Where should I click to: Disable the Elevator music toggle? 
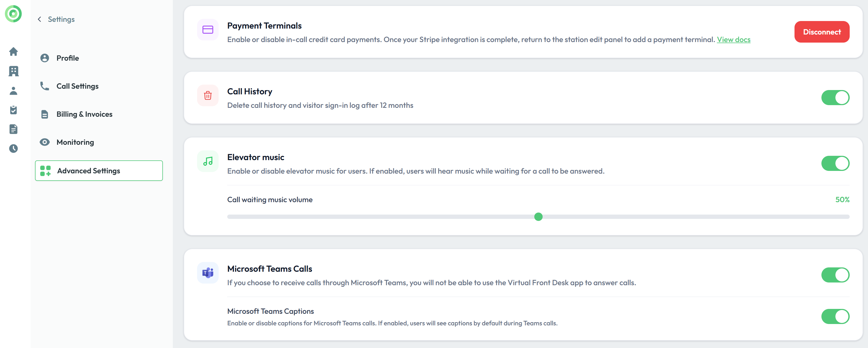coord(835,163)
